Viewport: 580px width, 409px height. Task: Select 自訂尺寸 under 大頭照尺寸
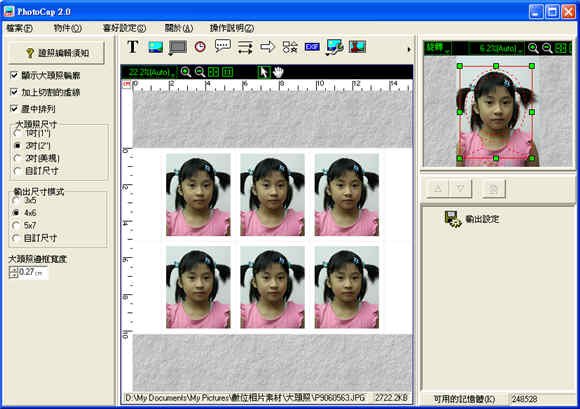tap(17, 171)
